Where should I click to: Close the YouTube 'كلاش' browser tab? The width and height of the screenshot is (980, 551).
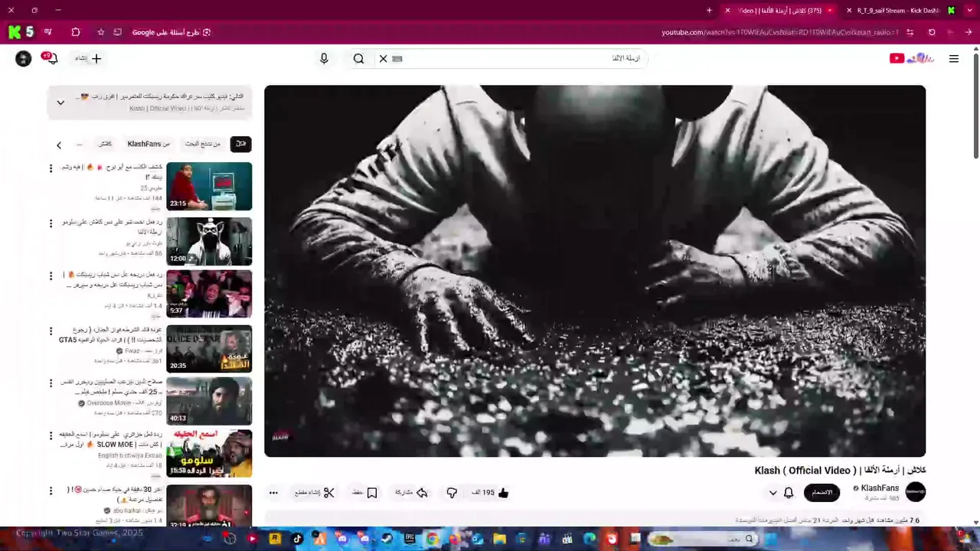coord(727,11)
